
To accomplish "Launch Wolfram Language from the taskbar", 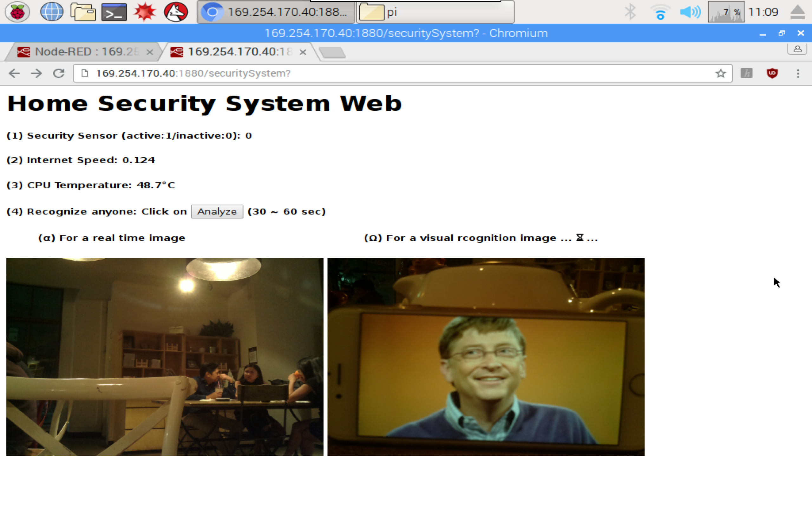I will click(x=176, y=12).
